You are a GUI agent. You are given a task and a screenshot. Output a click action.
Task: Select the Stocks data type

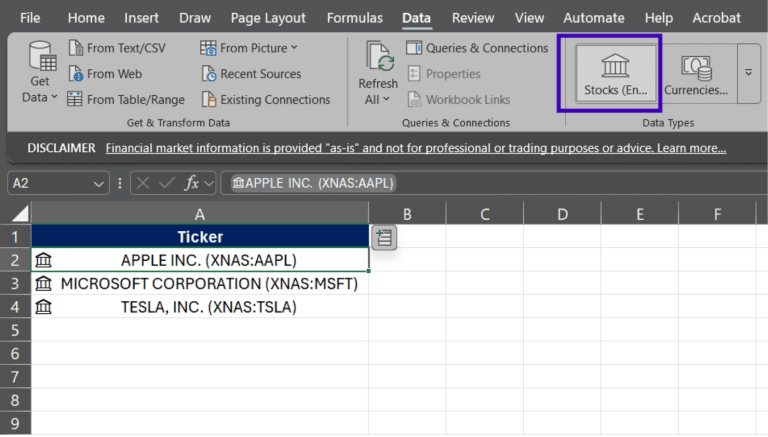coord(616,73)
